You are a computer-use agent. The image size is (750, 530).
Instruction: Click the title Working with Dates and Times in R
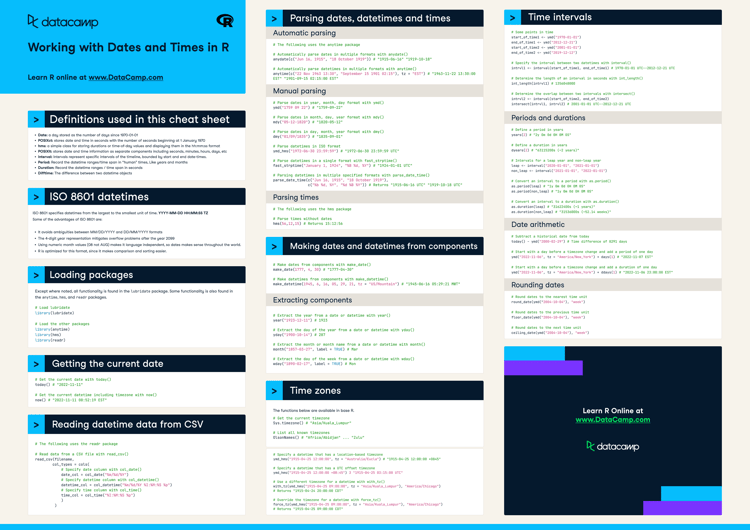pyautogui.click(x=128, y=47)
